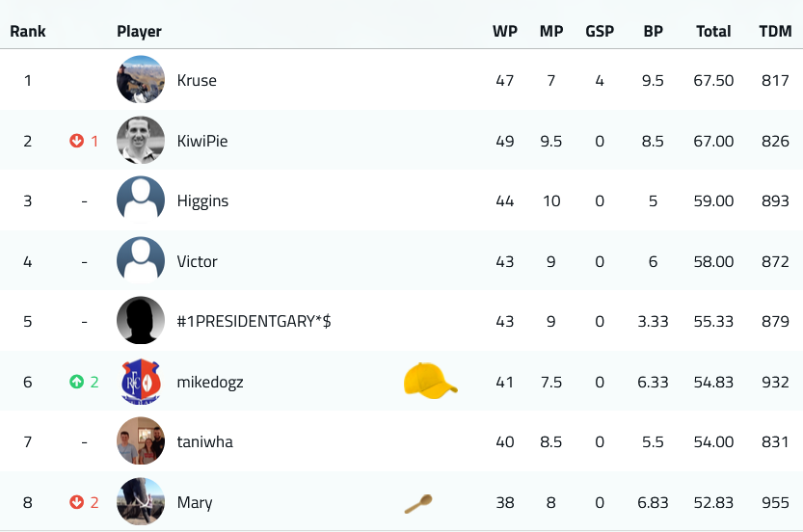
Task: Click the red down arrow in Mary's row
Action: (77, 502)
